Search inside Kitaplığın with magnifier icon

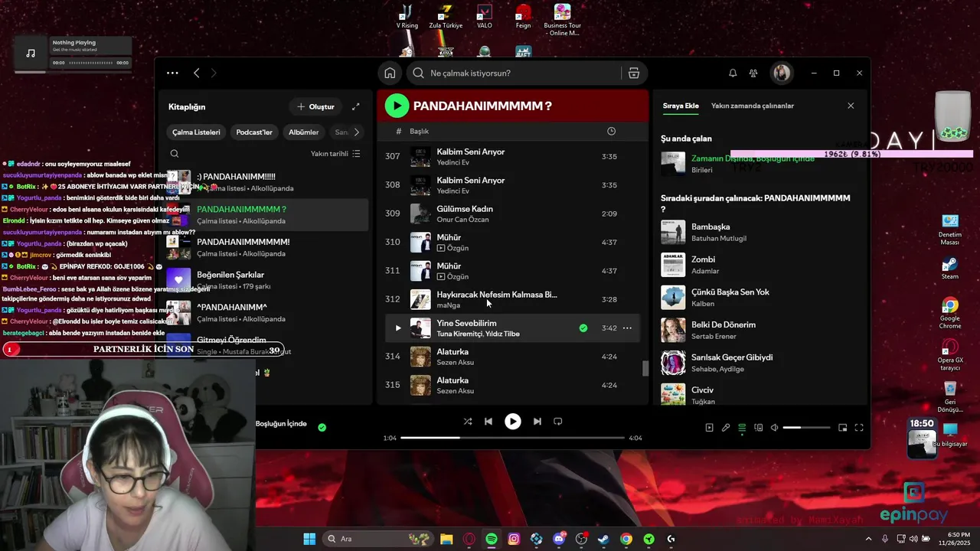coord(175,154)
